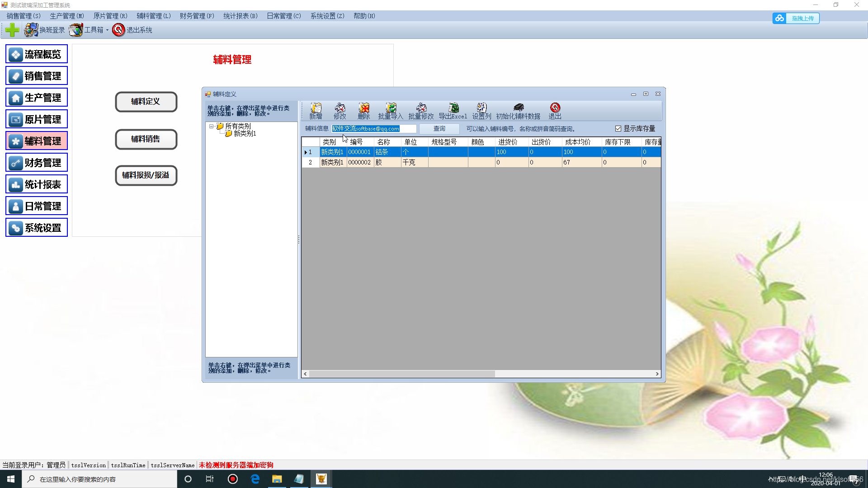Screen dimensions: 868x488
Task: Collapse the 所有类别 tree node
Action: pos(211,127)
